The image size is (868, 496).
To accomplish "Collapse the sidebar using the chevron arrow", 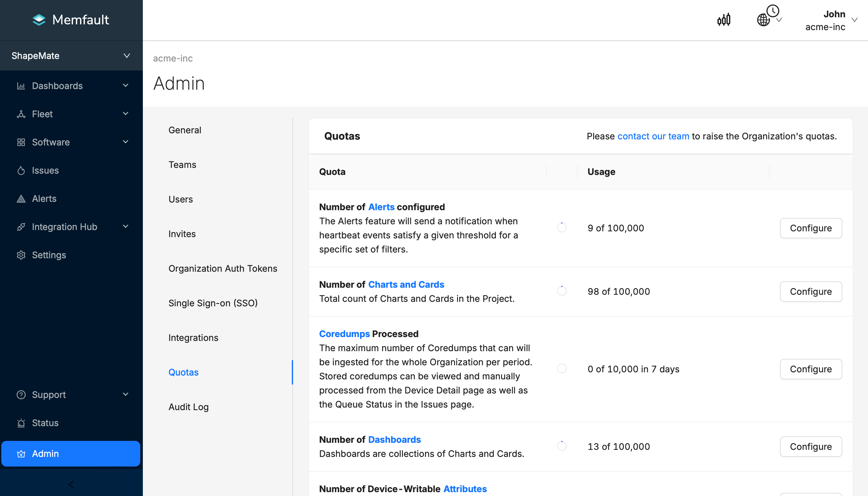I will click(x=71, y=484).
